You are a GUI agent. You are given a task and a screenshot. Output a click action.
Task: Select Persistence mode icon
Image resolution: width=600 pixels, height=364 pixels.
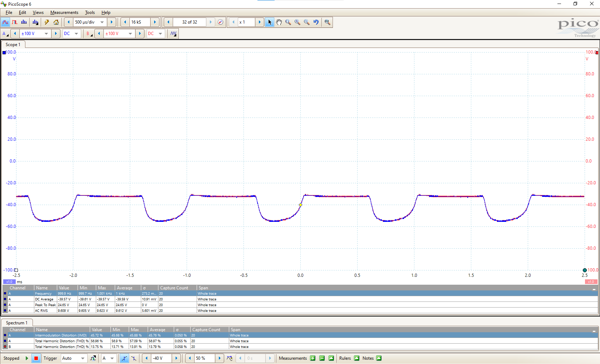point(15,22)
